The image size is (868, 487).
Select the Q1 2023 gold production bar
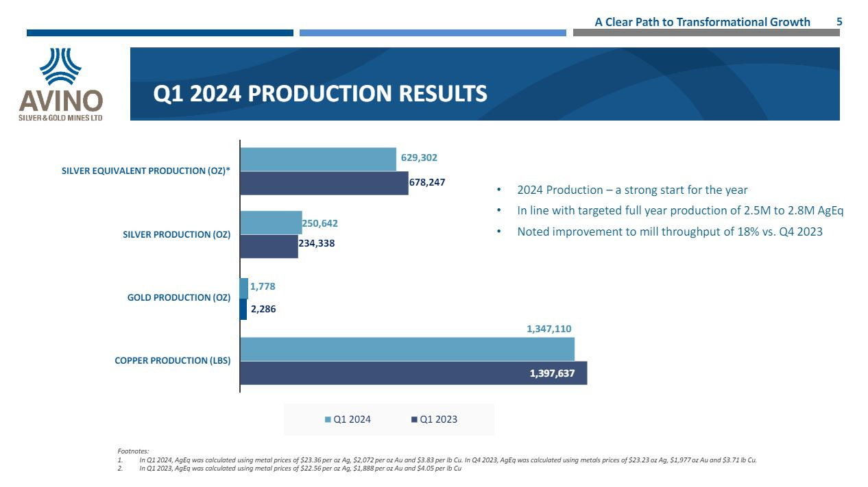[243, 310]
